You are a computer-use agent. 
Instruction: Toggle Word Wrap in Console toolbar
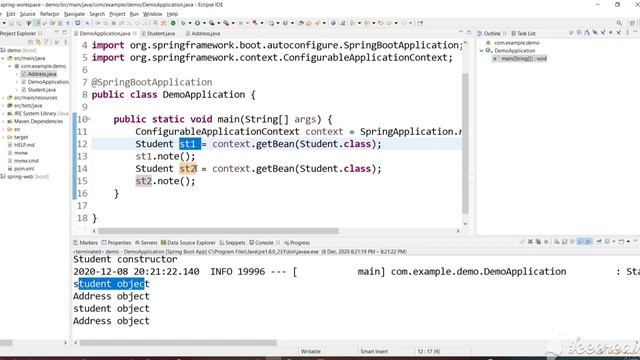click(572, 242)
